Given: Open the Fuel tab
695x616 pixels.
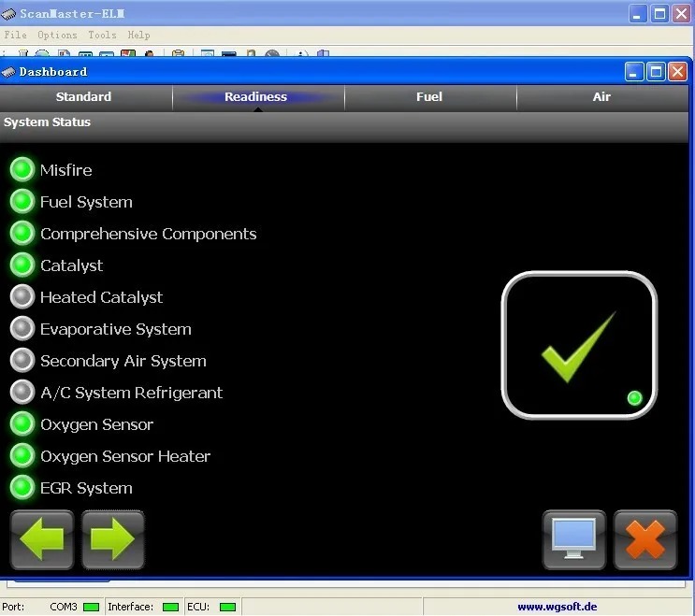Looking at the screenshot, I should [x=429, y=97].
